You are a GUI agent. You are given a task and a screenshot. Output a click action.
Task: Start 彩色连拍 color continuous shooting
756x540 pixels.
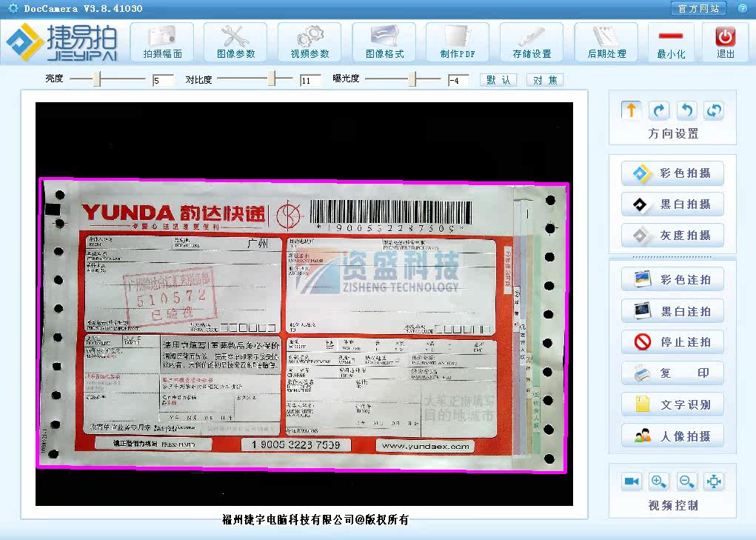(x=672, y=280)
